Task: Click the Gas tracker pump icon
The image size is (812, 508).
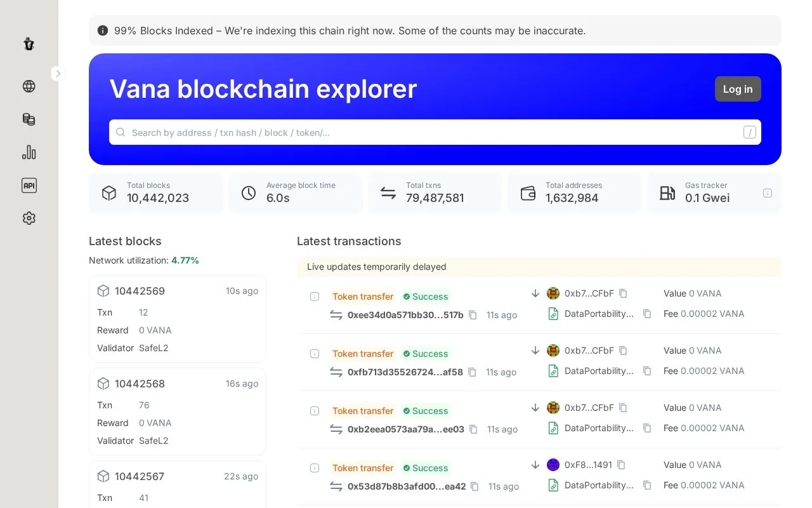Action: pyautogui.click(x=667, y=193)
